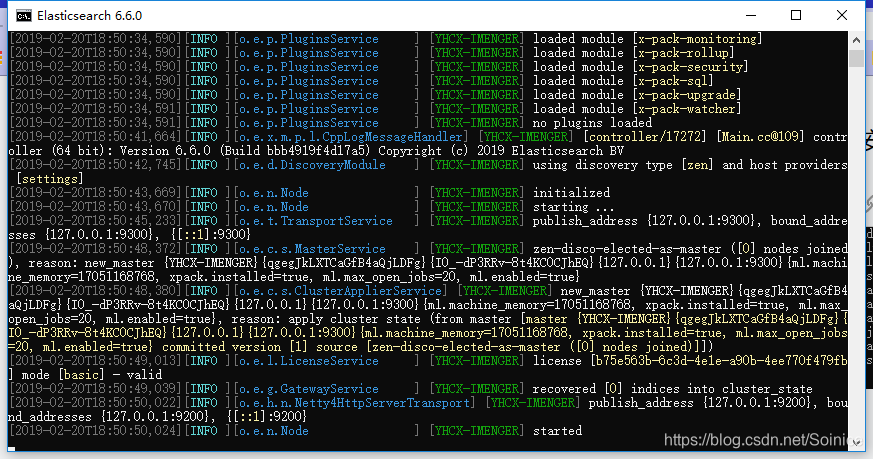Click the 'o.e.t.TransportService' logger name
873x459 pixels.
click(316, 221)
